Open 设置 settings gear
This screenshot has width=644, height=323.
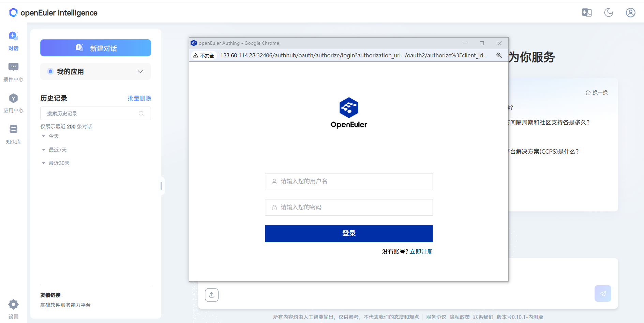13,309
